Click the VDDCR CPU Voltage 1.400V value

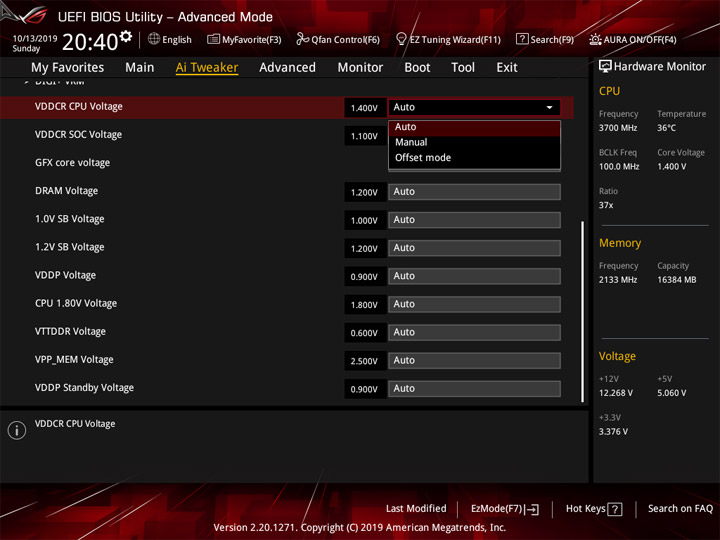click(364, 108)
